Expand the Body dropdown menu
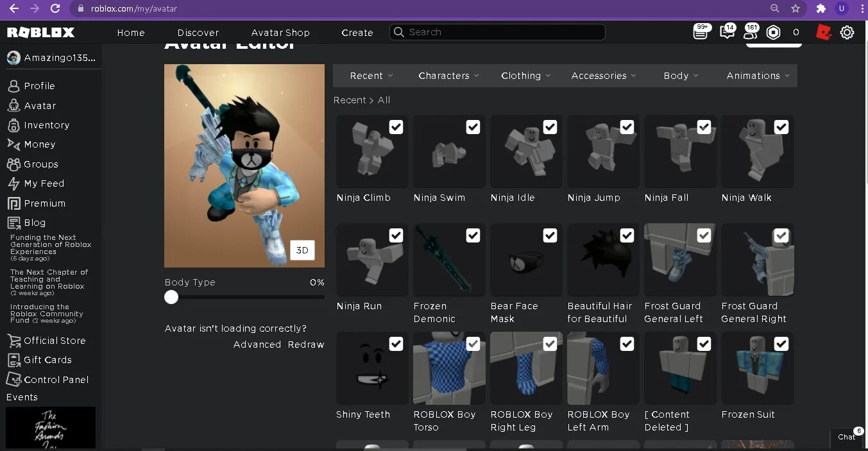868x451 pixels. tap(681, 76)
